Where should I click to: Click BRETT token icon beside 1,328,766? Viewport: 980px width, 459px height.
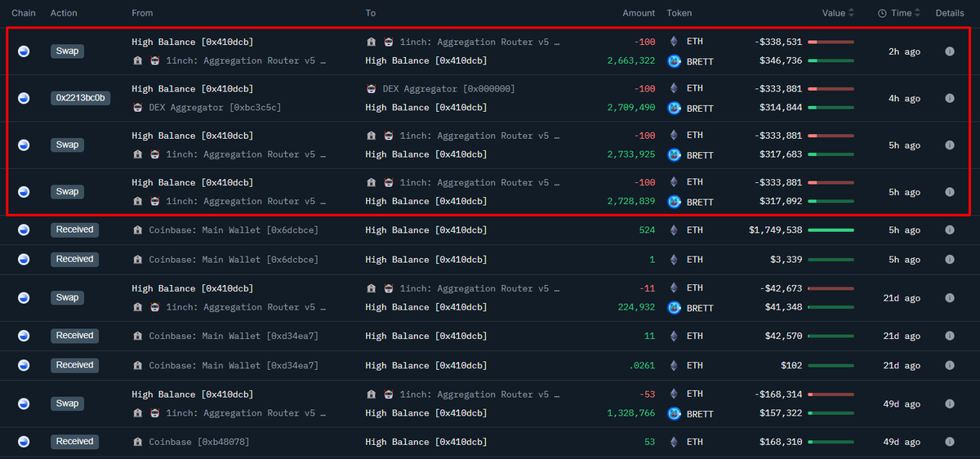(x=674, y=413)
